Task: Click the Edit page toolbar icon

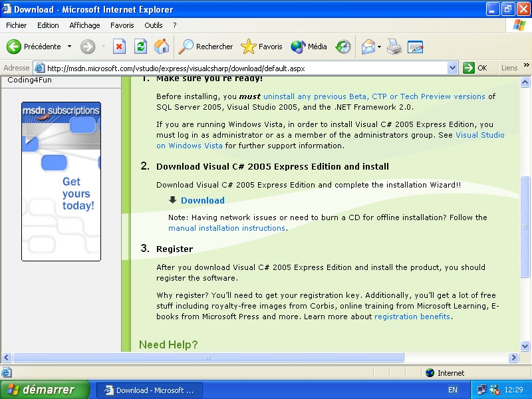Action: (415, 47)
